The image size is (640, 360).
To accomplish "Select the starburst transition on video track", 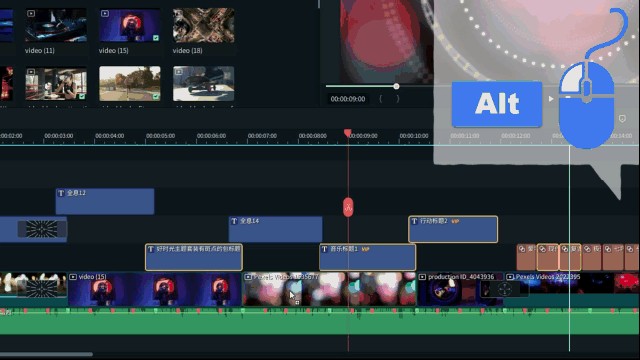I will point(42,289).
